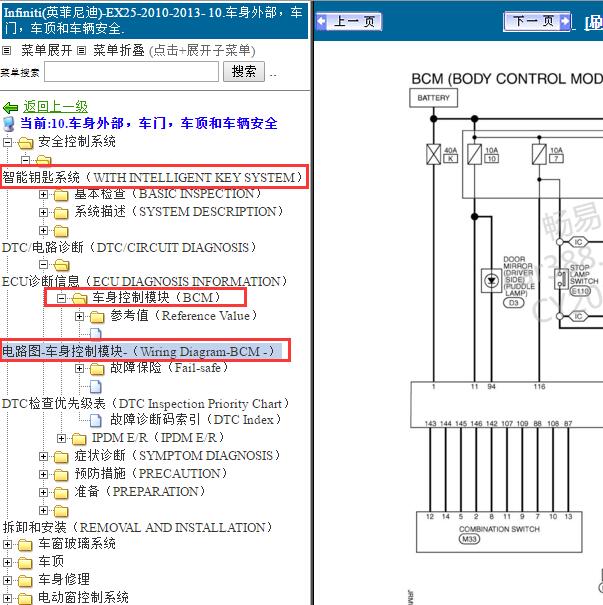Click the 菜单展开 list icon
Viewport: 603px width, 605px height.
click(7, 51)
